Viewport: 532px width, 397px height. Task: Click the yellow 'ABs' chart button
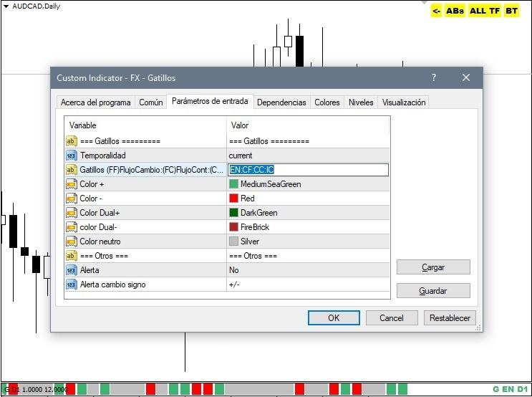pos(455,11)
